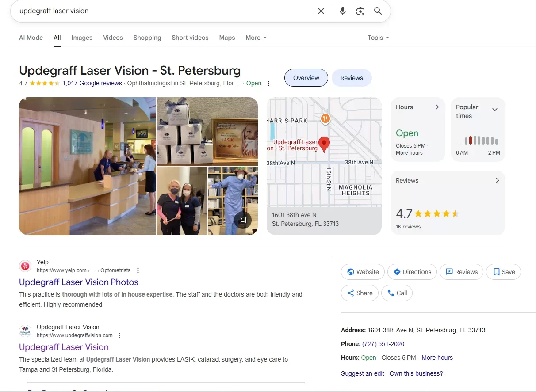Open the reception desk photo thumbnail
The height and width of the screenshot is (392, 536).
click(x=87, y=166)
